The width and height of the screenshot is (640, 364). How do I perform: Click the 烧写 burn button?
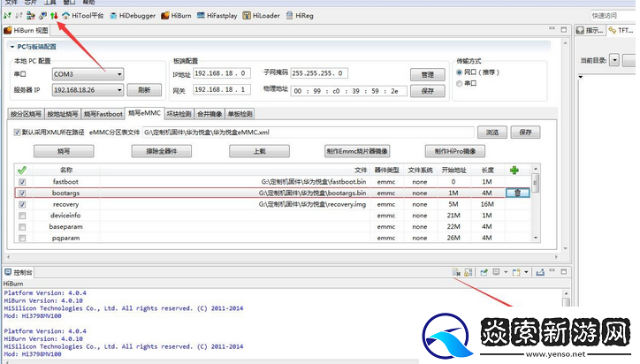64,151
